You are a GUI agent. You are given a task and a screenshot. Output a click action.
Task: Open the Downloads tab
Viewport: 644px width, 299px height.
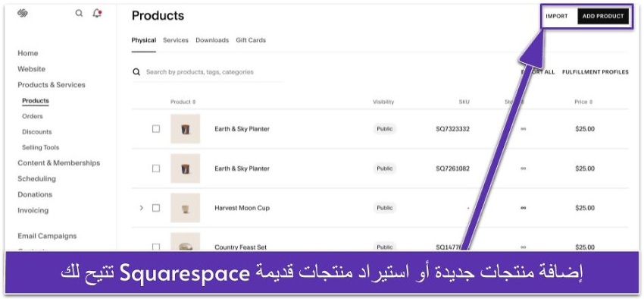pos(212,40)
